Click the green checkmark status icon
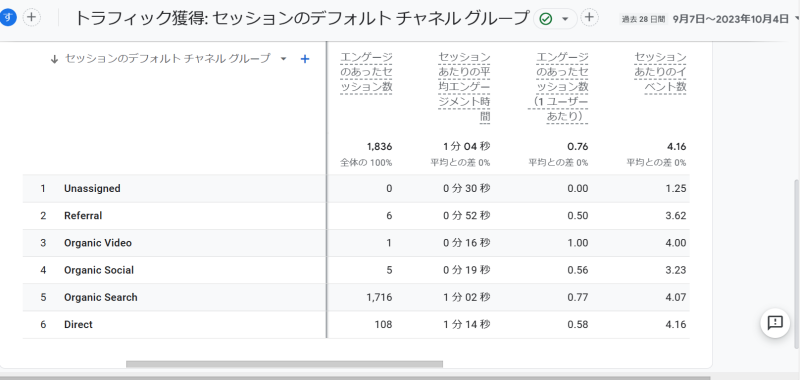800x380 pixels. [546, 19]
